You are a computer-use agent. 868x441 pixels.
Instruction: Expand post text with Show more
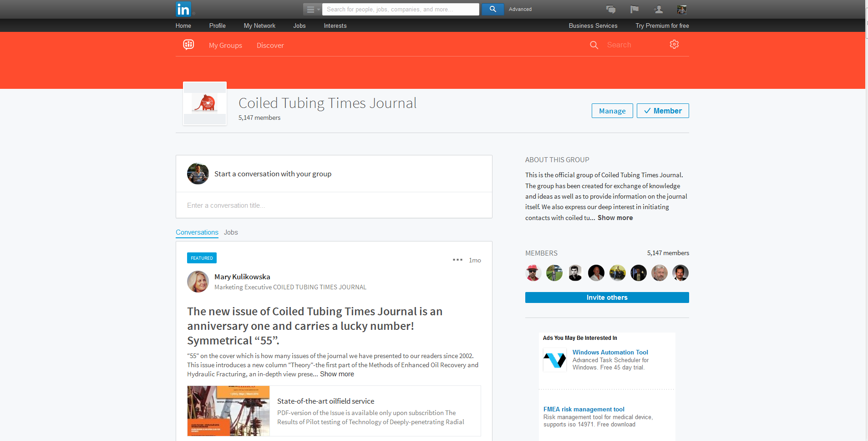pos(337,374)
